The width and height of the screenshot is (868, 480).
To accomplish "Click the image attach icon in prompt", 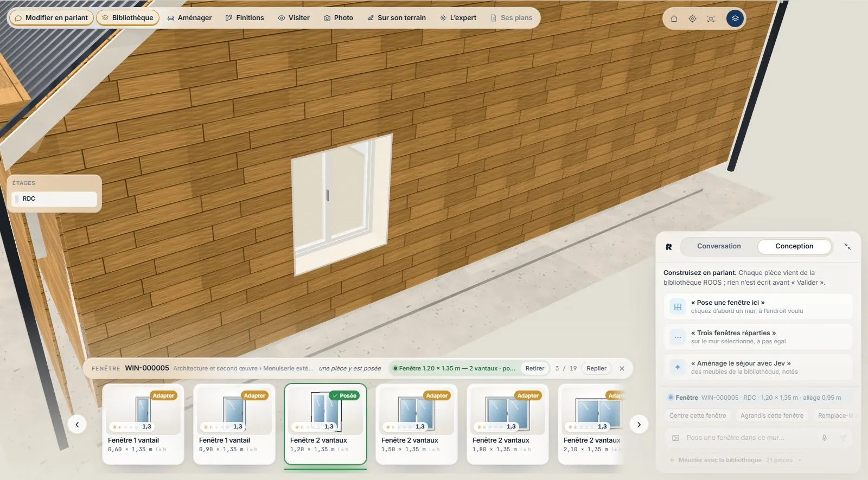I will 675,438.
